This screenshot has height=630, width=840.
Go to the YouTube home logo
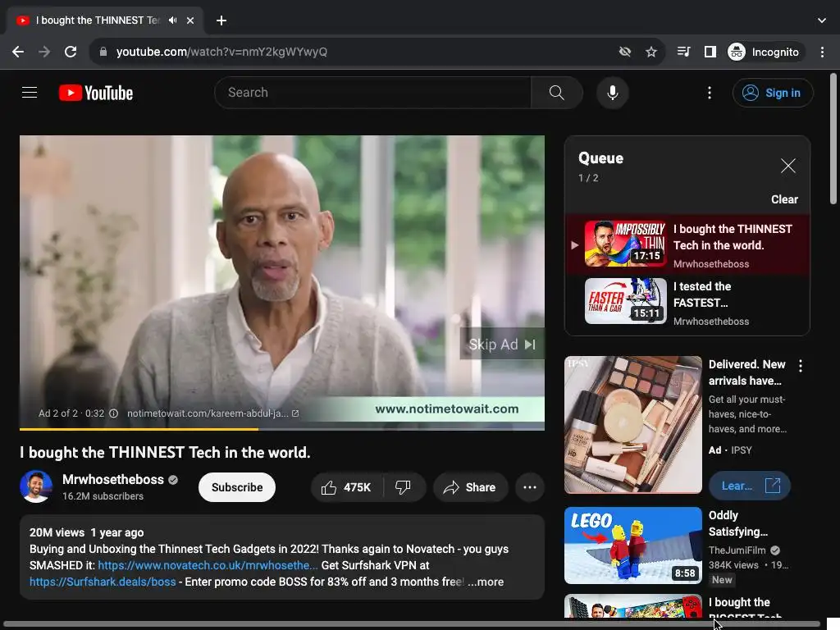pos(96,93)
